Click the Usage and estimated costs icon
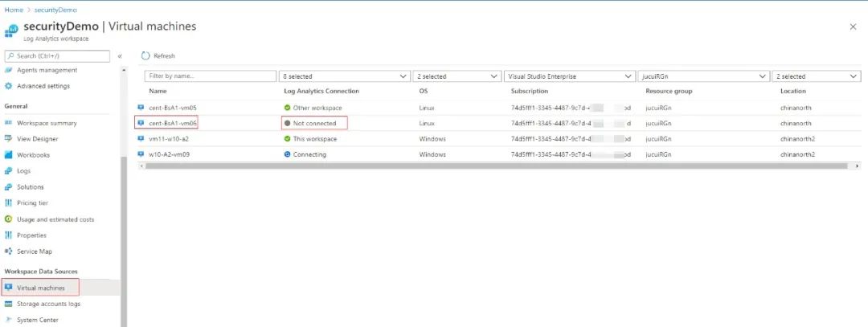This screenshot has height=327, width=868. coord(8,219)
